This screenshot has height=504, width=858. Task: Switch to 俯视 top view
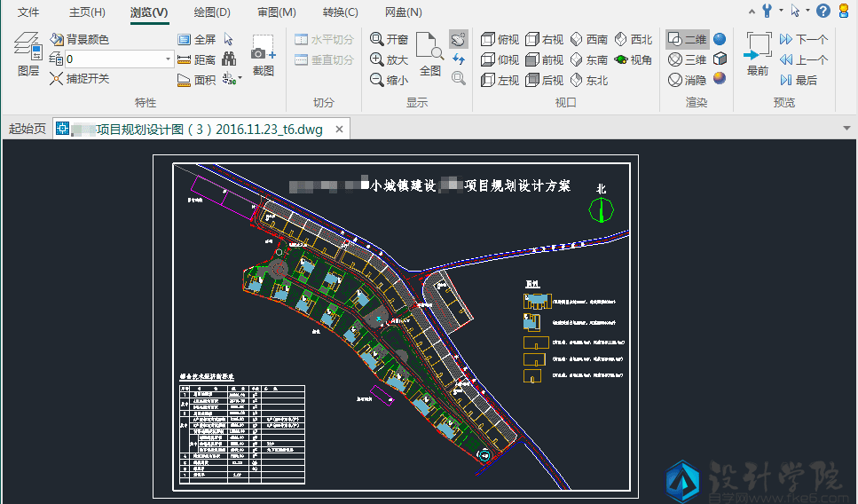pyautogui.click(x=500, y=39)
